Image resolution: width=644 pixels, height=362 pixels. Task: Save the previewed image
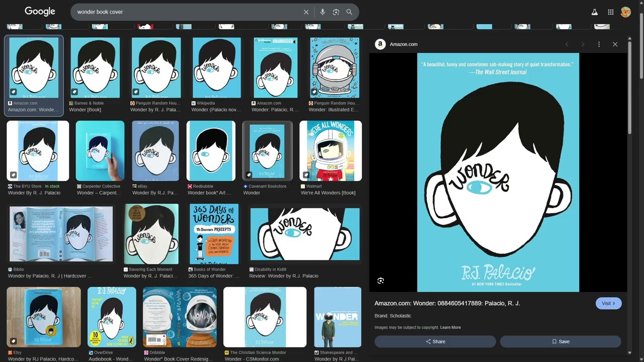point(560,341)
